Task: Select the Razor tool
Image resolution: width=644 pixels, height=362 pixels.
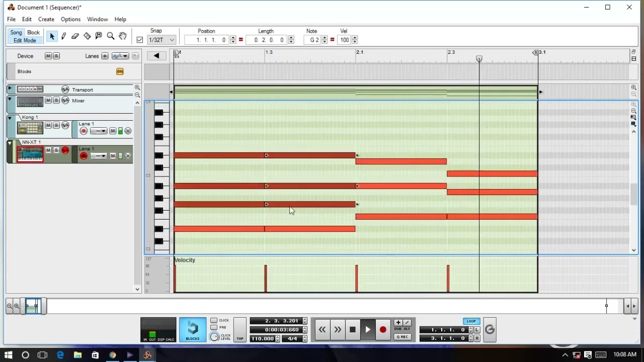Action: coord(87,36)
